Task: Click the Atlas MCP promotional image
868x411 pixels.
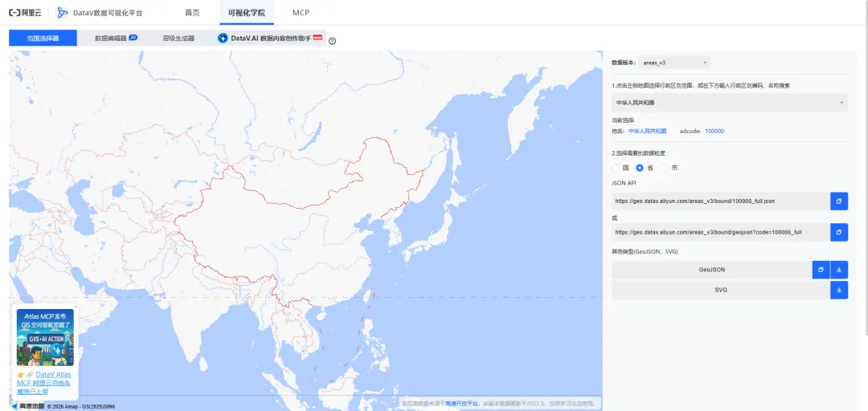Action: (x=45, y=337)
